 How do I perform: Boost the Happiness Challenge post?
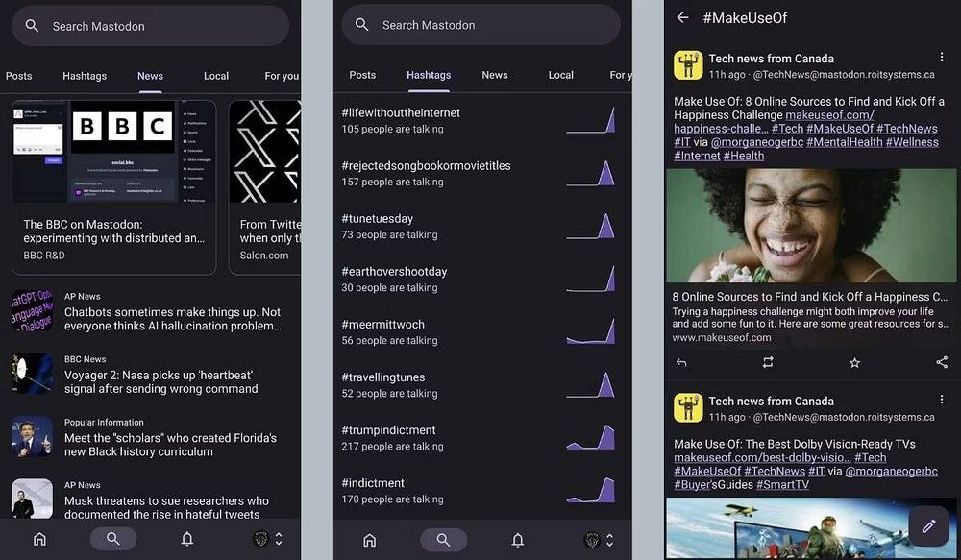pos(768,363)
